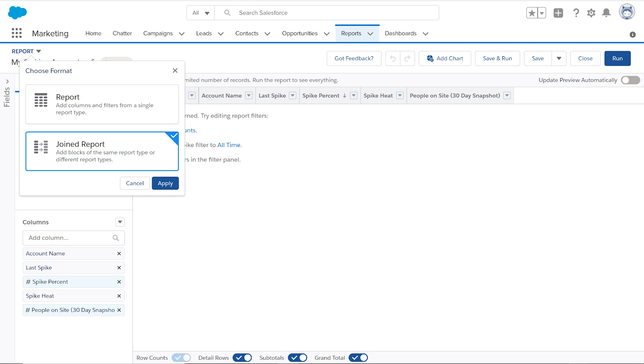The image size is (644, 364).
Task: Open the Setup gear icon
Action: click(x=591, y=13)
